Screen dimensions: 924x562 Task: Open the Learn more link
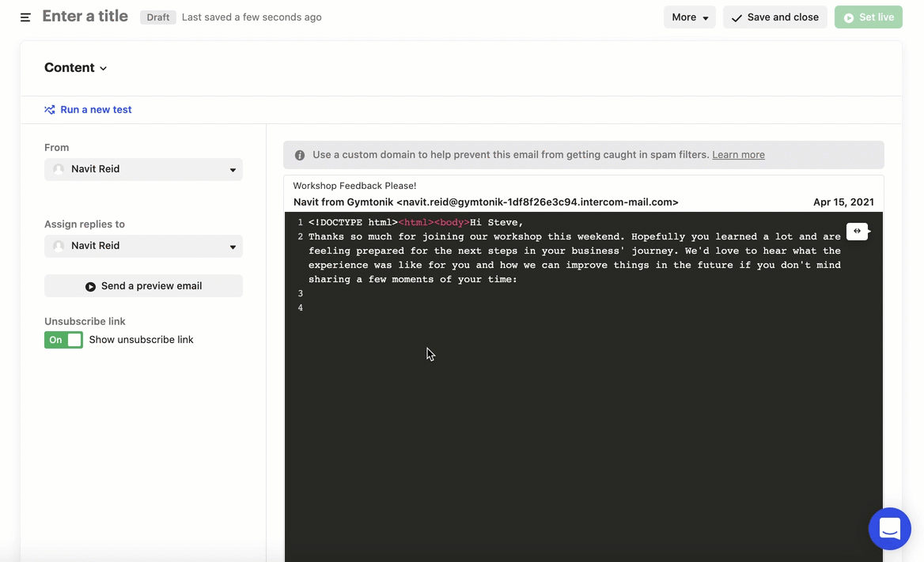click(738, 155)
